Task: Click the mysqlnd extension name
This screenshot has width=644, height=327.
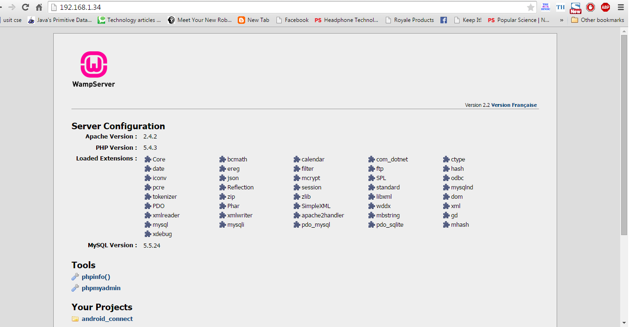Action: (x=462, y=188)
